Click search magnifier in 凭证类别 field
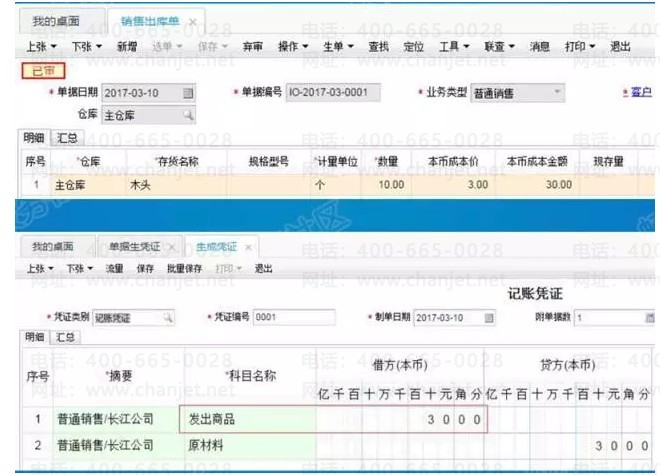The height and width of the screenshot is (475, 660). pos(168,318)
